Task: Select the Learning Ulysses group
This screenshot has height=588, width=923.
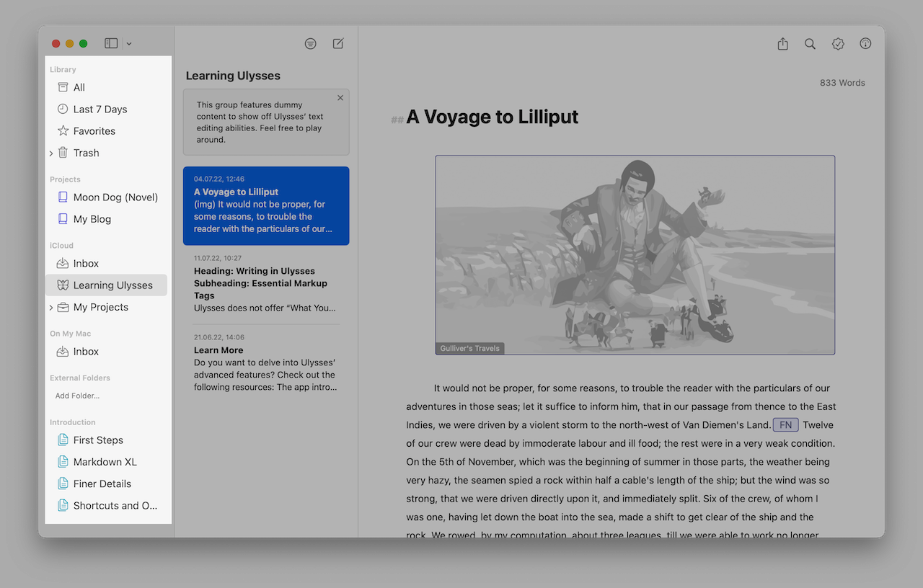Action: (x=106, y=285)
